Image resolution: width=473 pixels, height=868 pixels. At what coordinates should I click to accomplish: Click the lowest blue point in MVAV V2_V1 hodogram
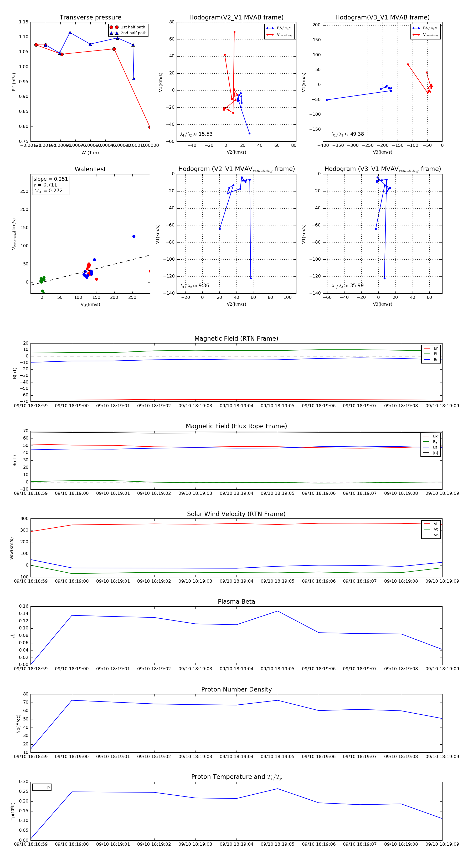coord(251,278)
